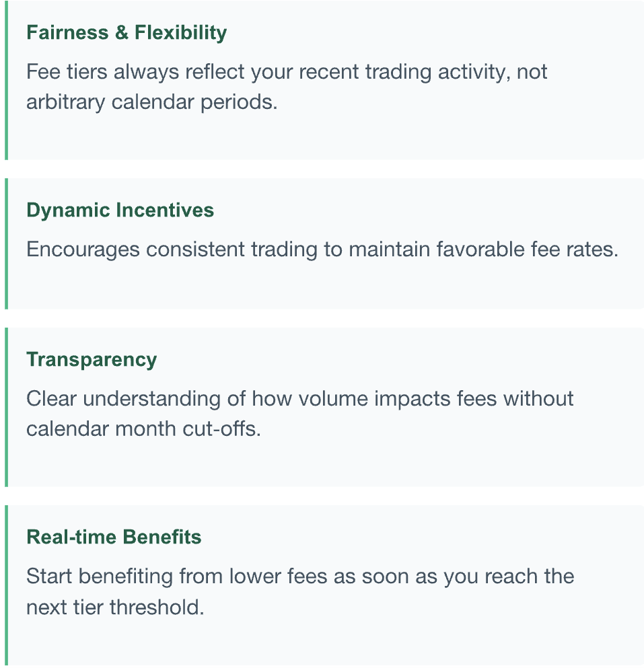Click the "next tier threshold." text line
Image resolution: width=644 pixels, height=668 pixels.
pos(114,607)
